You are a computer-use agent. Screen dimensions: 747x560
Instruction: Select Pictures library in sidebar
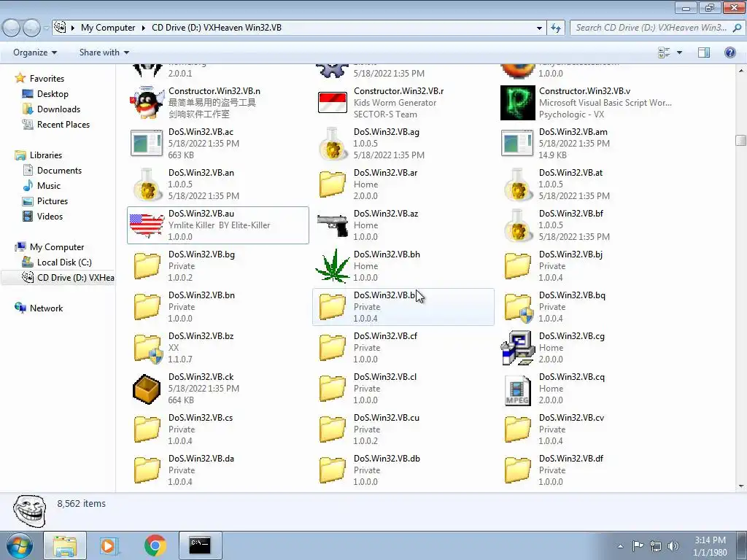pyautogui.click(x=53, y=201)
